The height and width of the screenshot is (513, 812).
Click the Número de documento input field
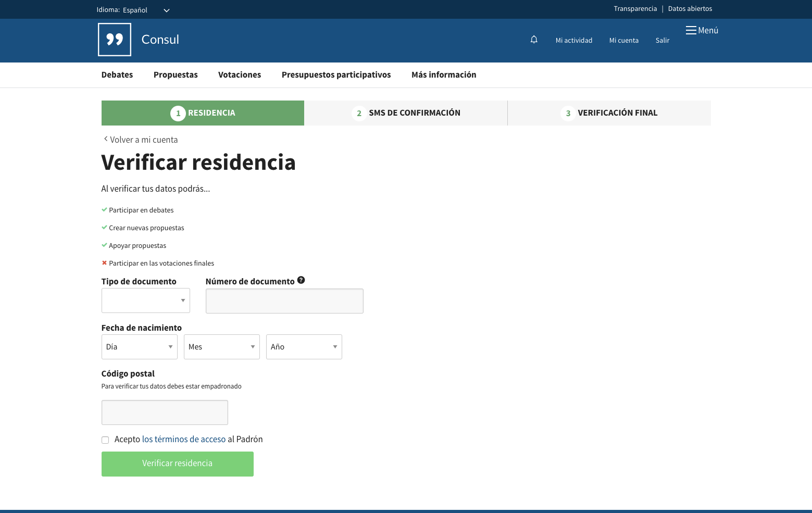tap(284, 301)
